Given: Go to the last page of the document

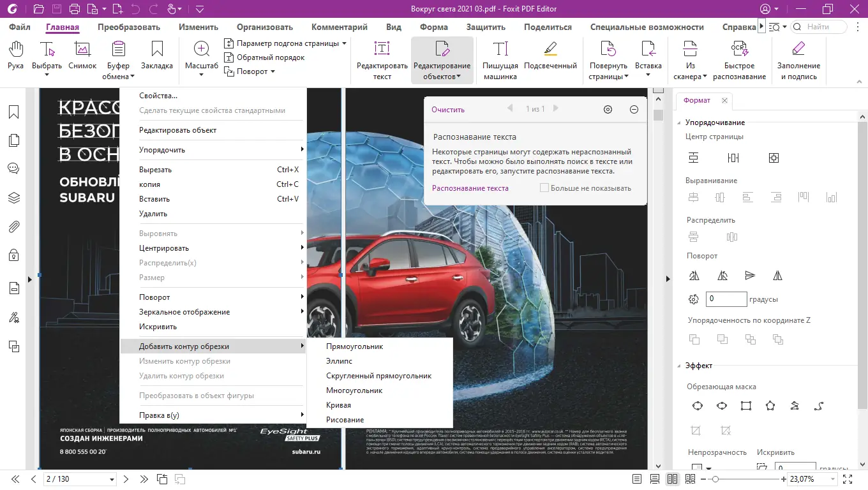Looking at the screenshot, I should pos(144,479).
